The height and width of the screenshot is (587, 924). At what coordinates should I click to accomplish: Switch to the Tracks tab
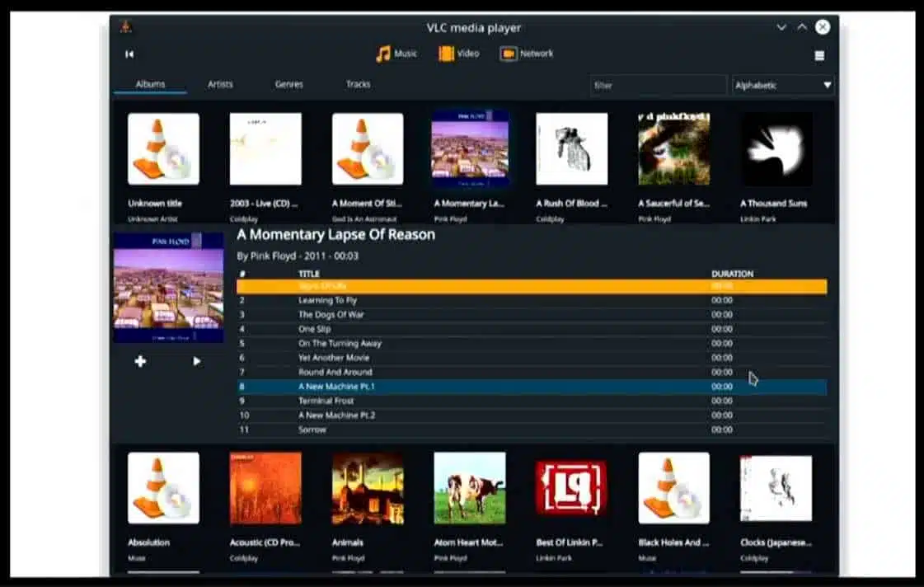pos(359,84)
